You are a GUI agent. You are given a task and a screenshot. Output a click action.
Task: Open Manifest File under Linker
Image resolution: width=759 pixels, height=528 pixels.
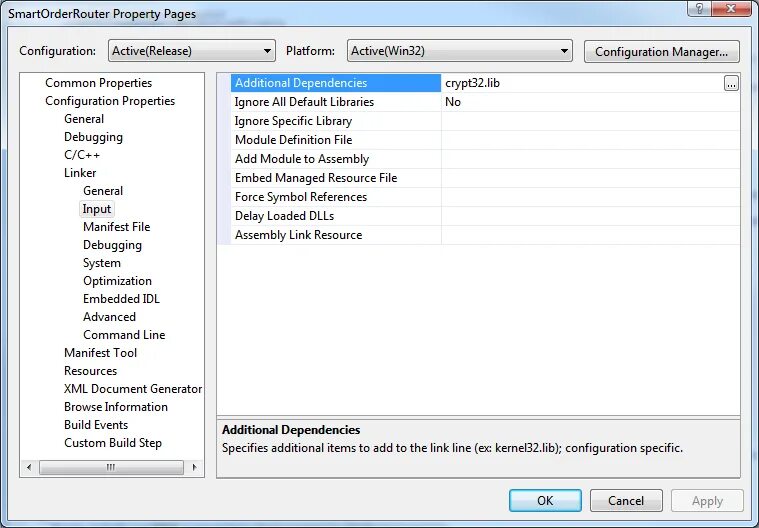coord(116,226)
